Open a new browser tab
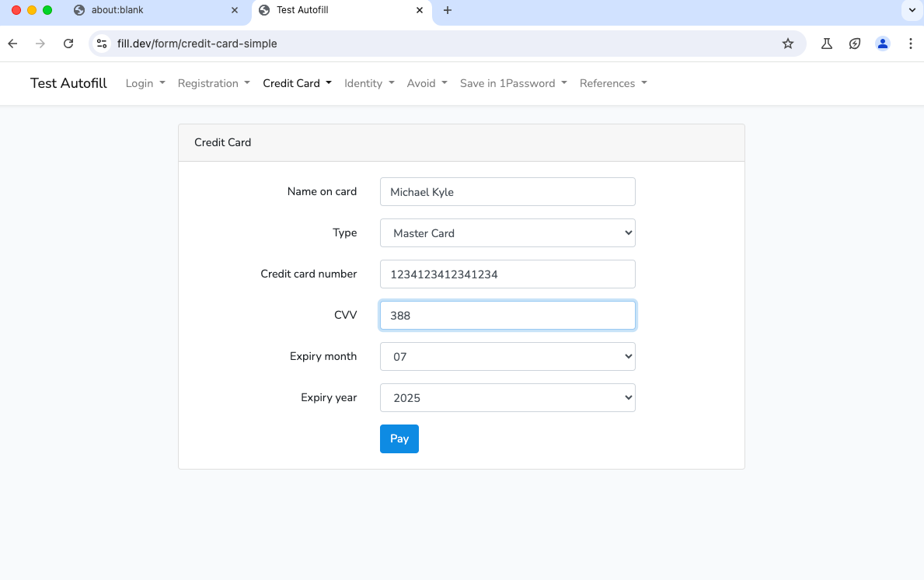 point(448,10)
